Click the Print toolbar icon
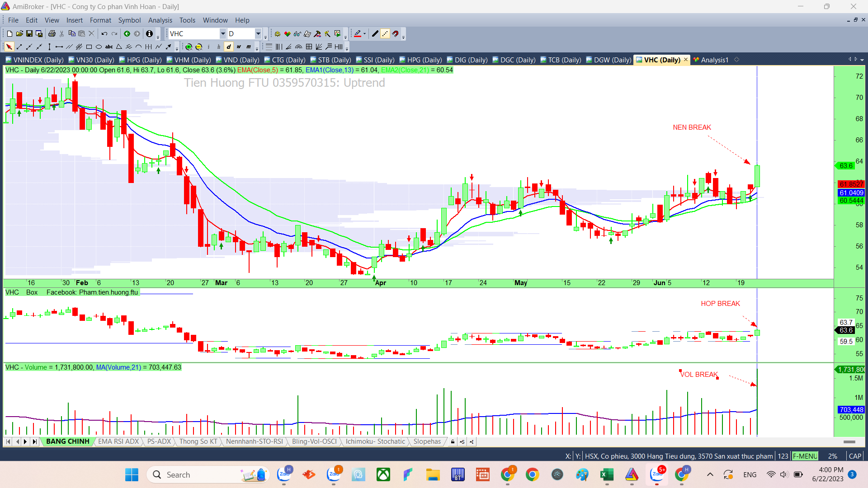 coord(52,33)
